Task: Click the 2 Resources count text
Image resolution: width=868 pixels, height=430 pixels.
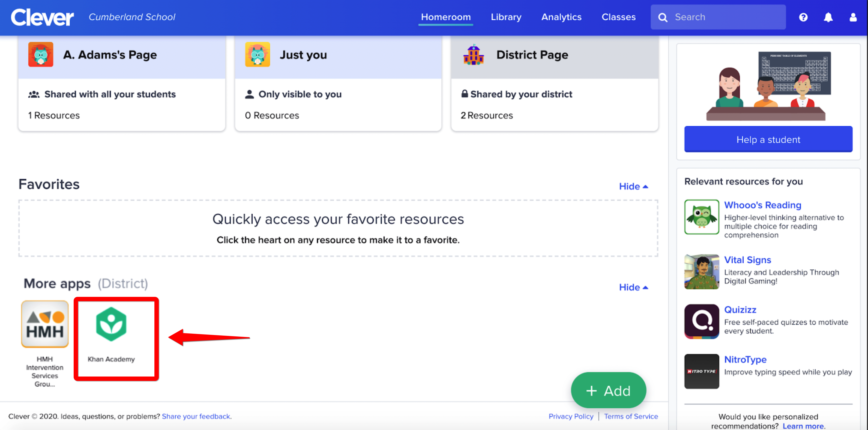Action: [487, 115]
